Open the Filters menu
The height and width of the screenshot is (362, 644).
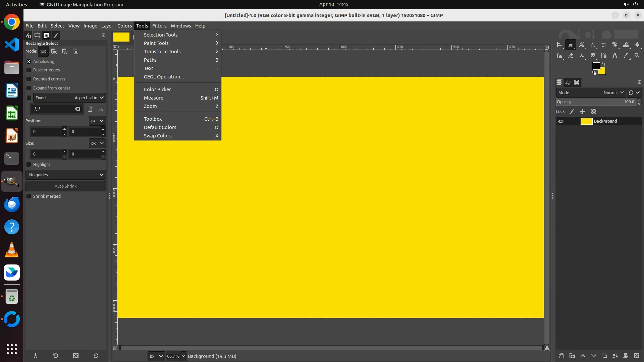click(159, 26)
